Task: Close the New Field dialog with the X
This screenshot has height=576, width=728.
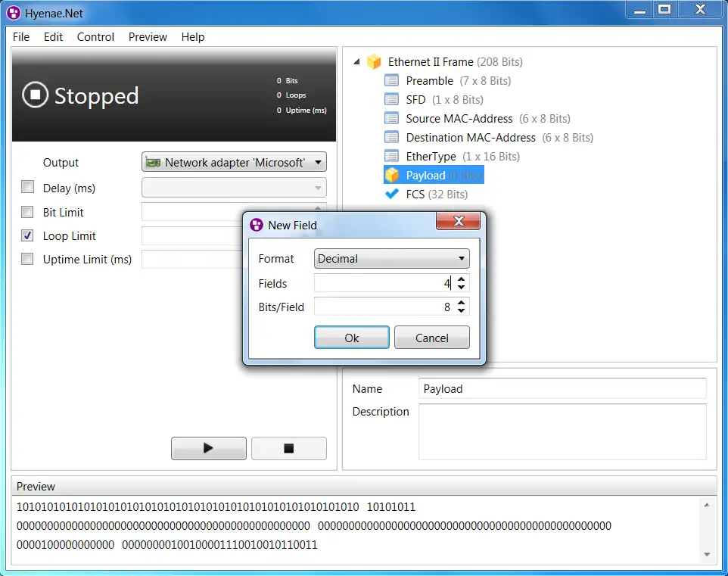Action: click(458, 221)
